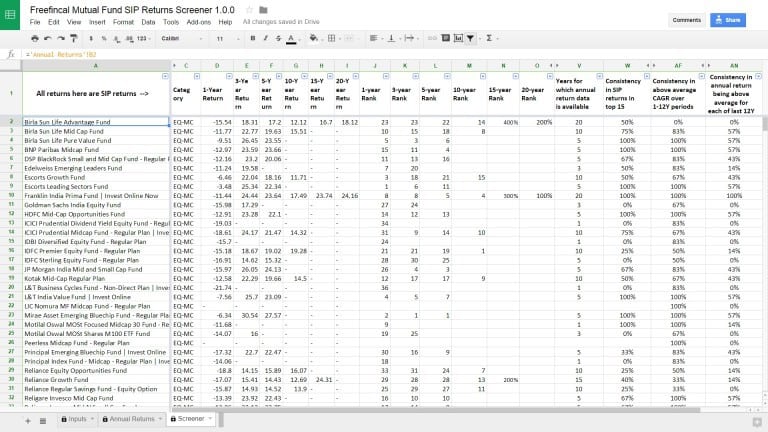768x432 pixels.
Task: Expand hidden columns between W and AF
Action: [x=650, y=66]
